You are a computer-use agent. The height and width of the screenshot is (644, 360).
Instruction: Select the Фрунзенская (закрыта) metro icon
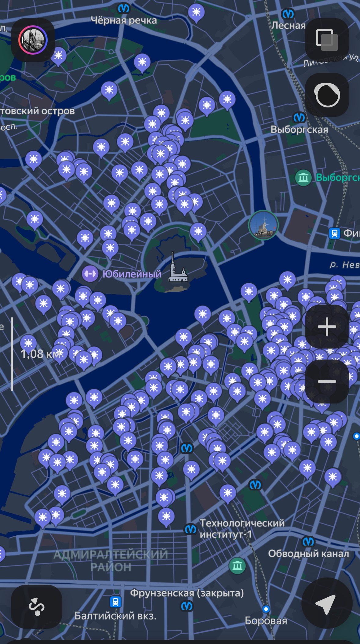click(187, 606)
